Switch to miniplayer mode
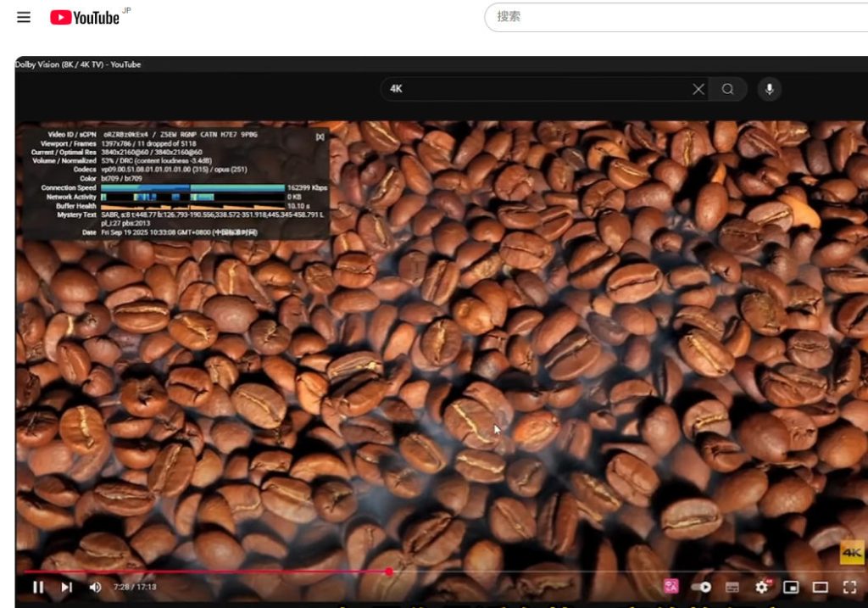The width and height of the screenshot is (868, 608). (x=791, y=587)
